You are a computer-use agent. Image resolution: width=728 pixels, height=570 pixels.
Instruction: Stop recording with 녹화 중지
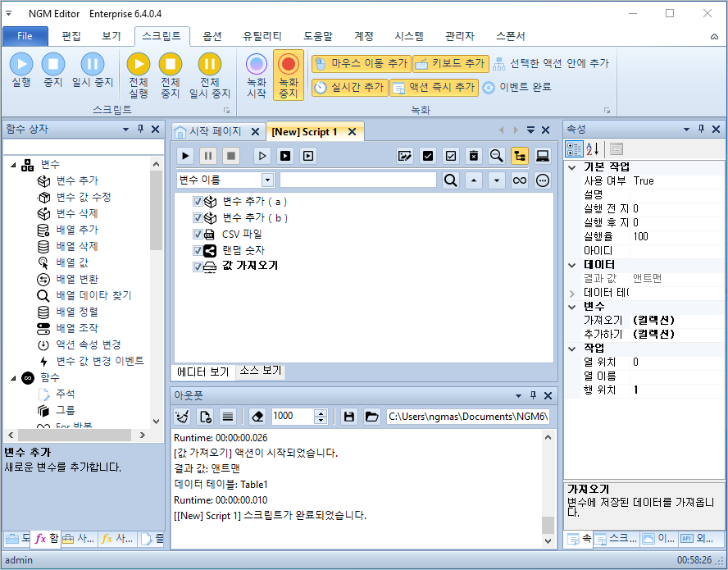coord(289,75)
